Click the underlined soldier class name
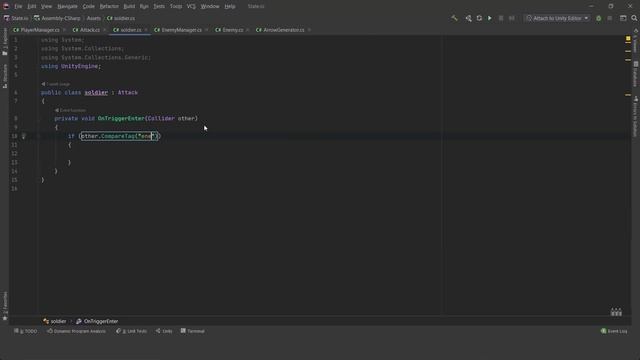Viewport: 640px width, 360px height. coord(96,93)
